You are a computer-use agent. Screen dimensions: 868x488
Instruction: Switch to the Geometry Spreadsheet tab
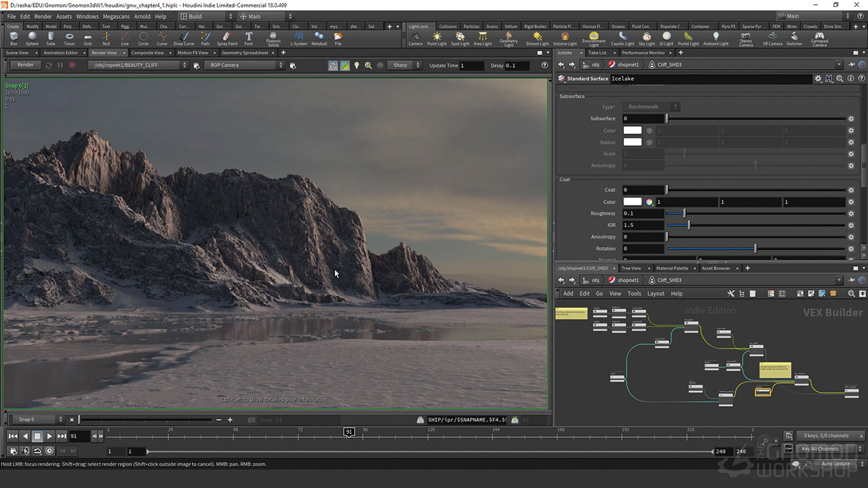pos(245,52)
